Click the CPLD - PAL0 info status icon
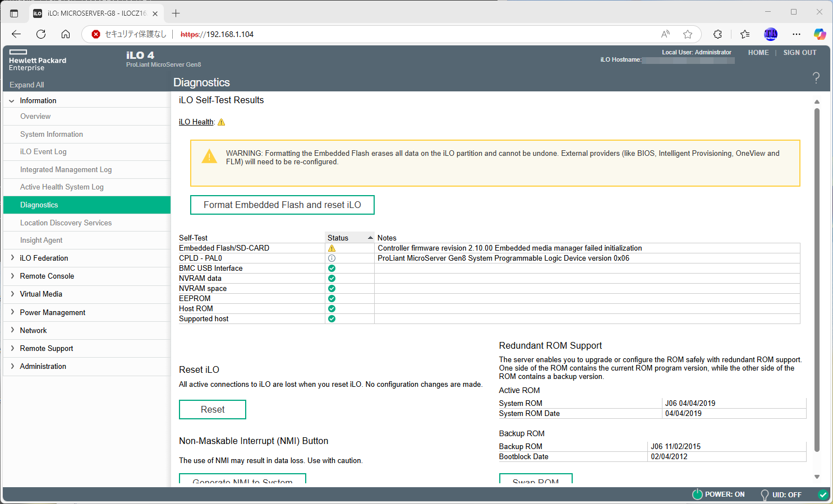 click(x=332, y=258)
